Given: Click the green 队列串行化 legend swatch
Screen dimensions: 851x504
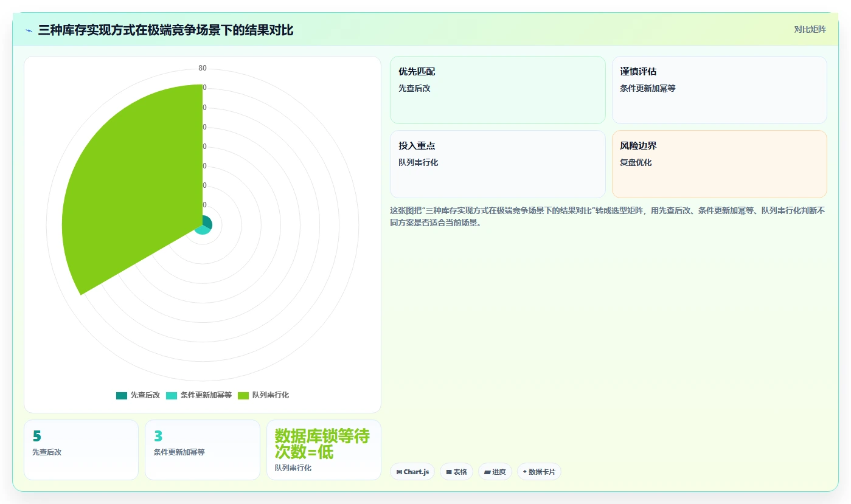Looking at the screenshot, I should 243,395.
